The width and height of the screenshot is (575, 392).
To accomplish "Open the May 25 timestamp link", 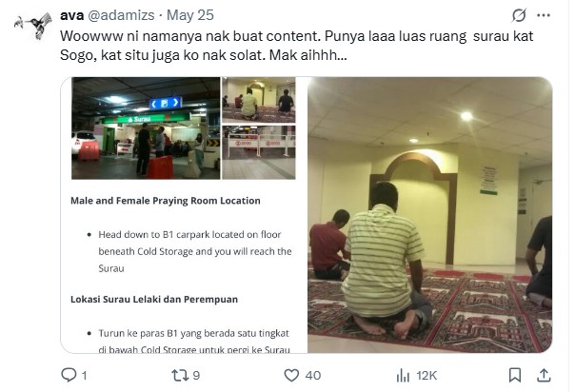I will [190, 15].
